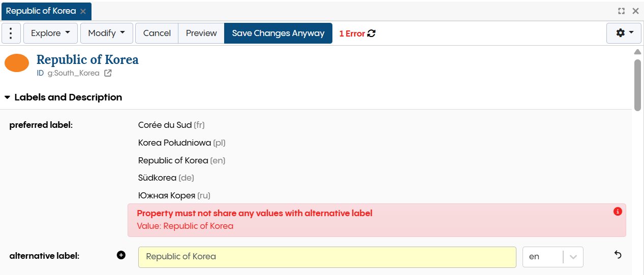Open the three-dot kebab menu

pyautogui.click(x=11, y=33)
